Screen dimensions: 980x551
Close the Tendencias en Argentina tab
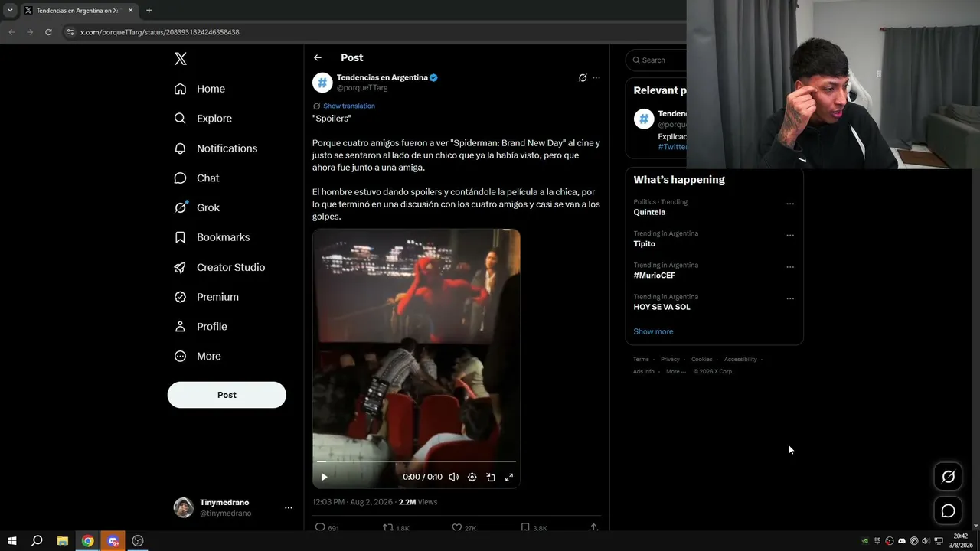(x=130, y=11)
